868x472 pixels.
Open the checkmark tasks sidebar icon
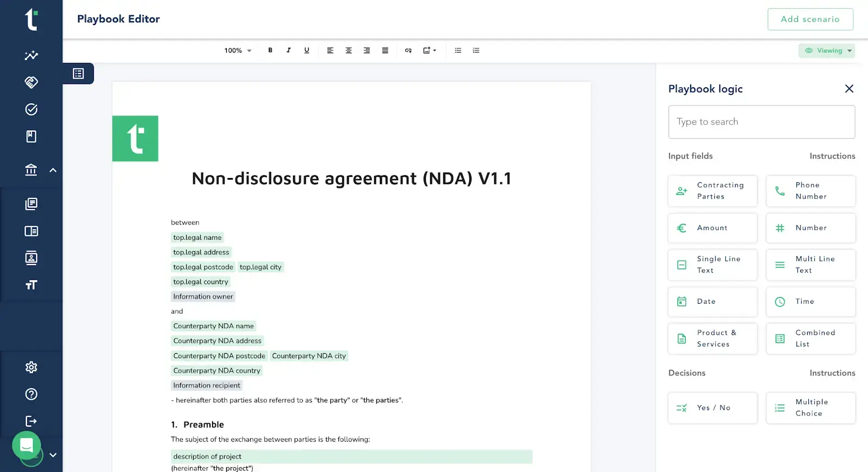pos(31,110)
